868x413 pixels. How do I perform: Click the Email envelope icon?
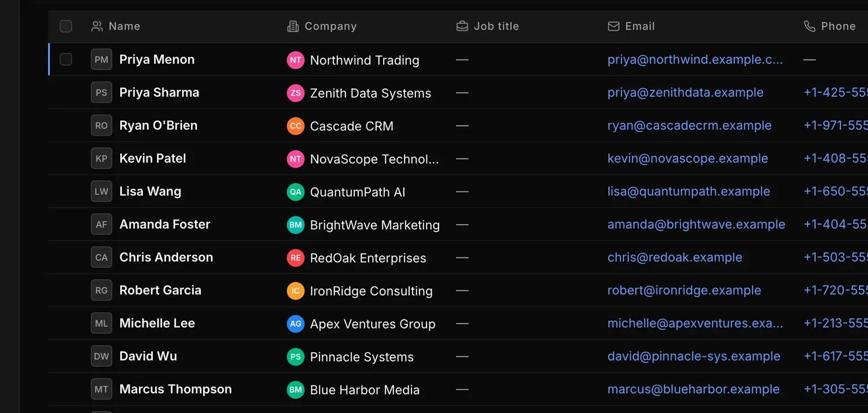pyautogui.click(x=613, y=26)
